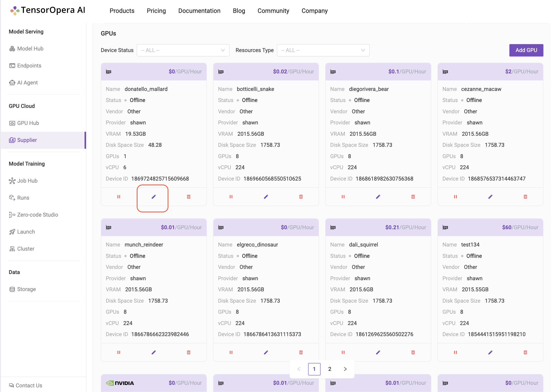The height and width of the screenshot is (392, 551).
Task: Delete the diegorivera_bear device
Action: [x=413, y=197]
